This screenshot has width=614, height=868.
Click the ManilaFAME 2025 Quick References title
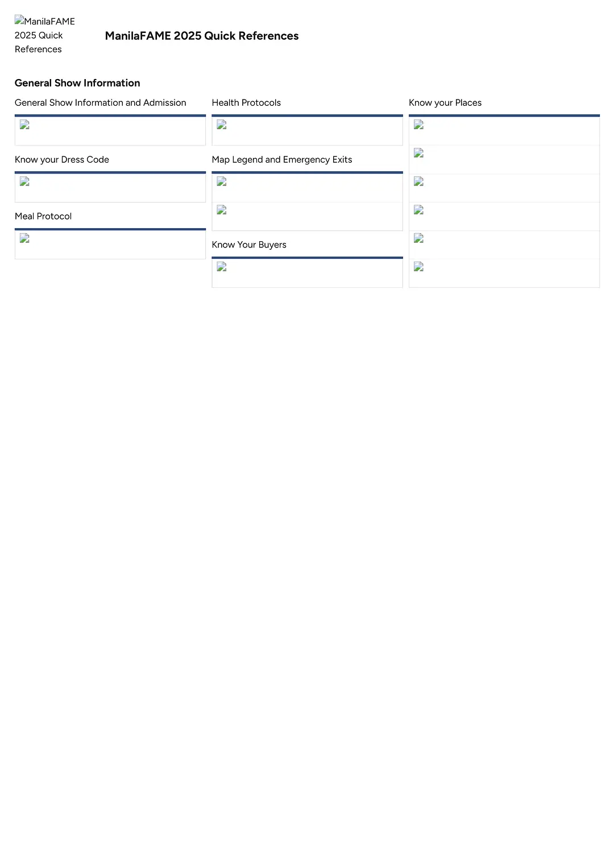click(x=202, y=36)
